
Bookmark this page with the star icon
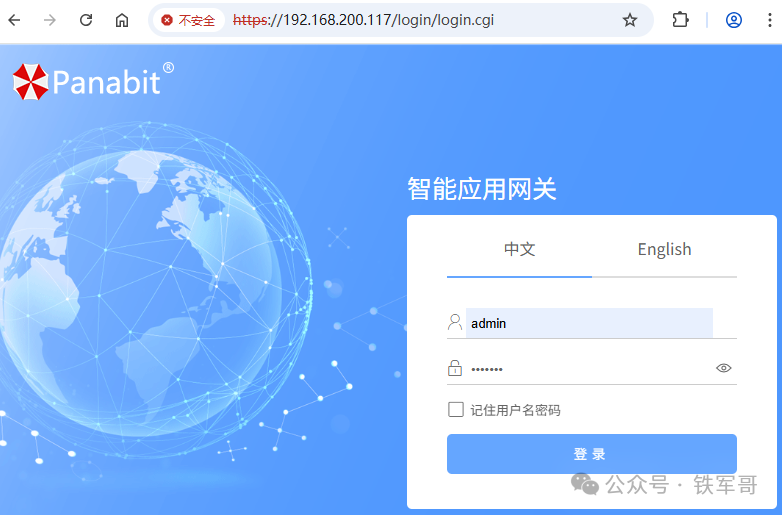pos(630,20)
